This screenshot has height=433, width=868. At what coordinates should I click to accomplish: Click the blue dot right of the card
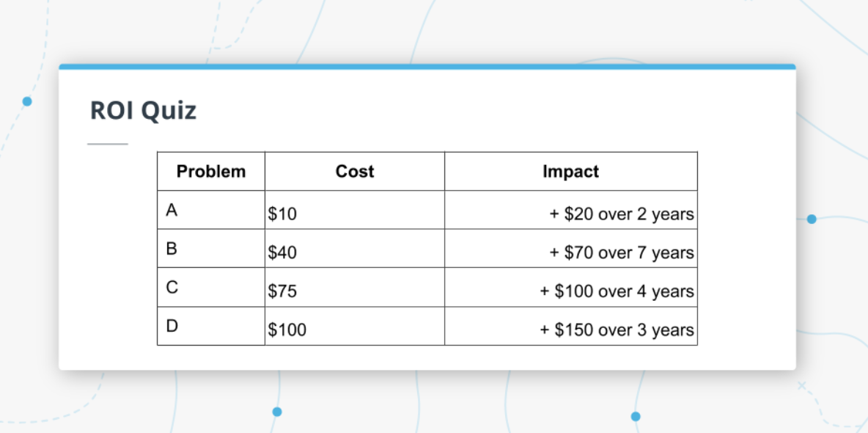[812, 219]
